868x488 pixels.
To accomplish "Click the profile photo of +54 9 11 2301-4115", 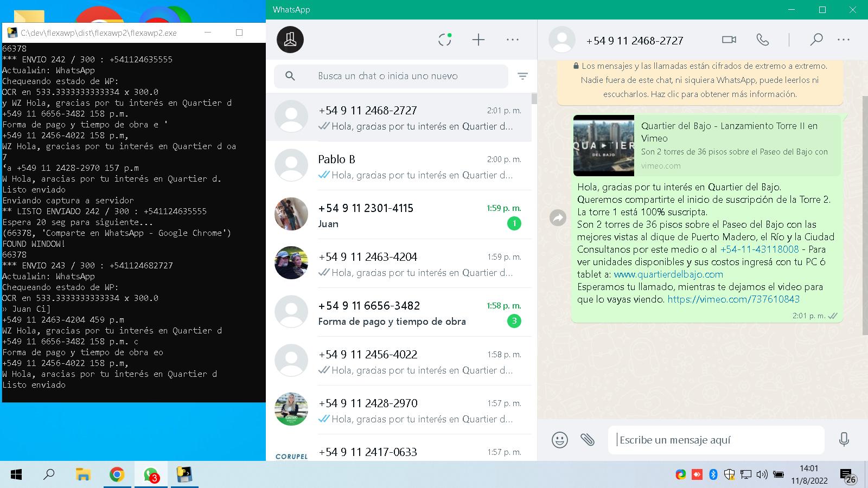I will (x=291, y=214).
